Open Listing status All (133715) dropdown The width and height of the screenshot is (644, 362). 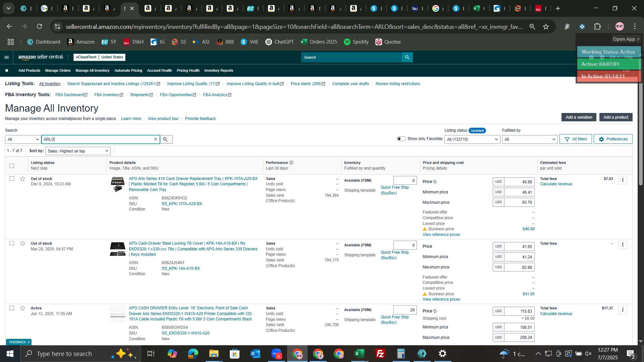click(472, 139)
